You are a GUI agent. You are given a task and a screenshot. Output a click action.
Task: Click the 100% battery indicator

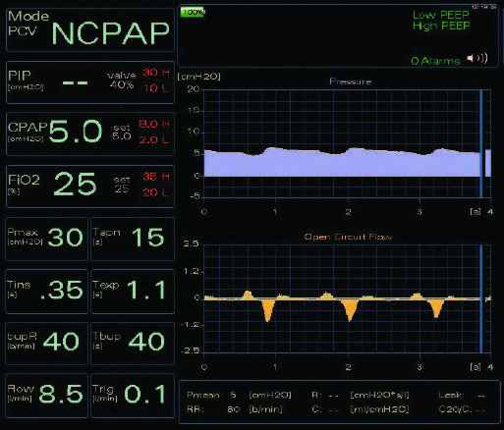(193, 12)
